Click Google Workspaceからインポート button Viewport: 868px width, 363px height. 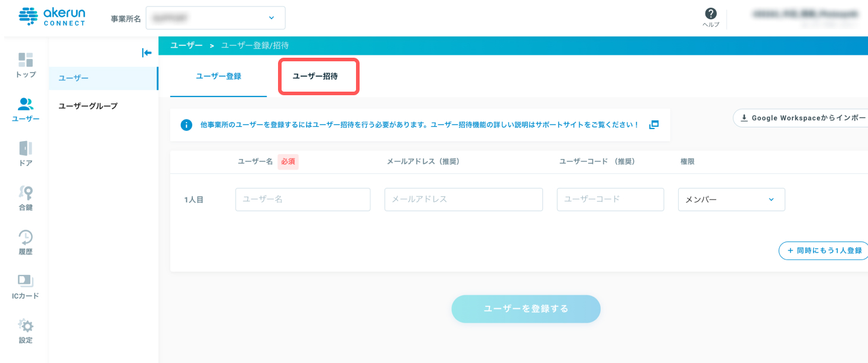click(800, 118)
